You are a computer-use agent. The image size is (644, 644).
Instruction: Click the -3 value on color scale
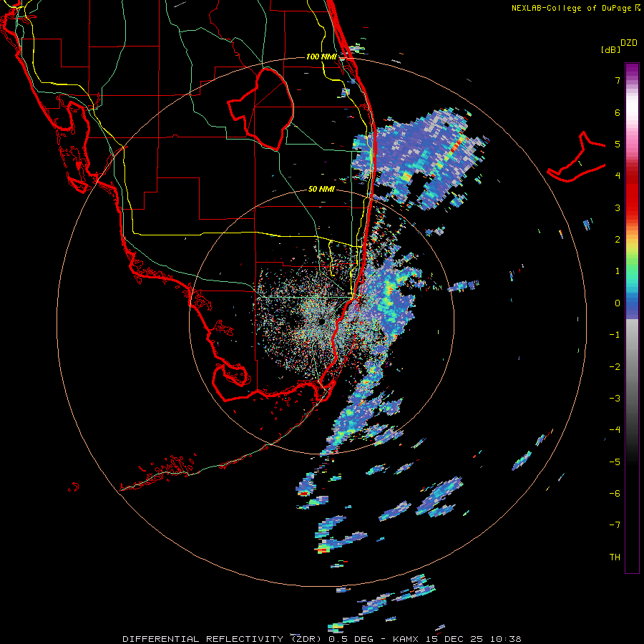coord(615,399)
